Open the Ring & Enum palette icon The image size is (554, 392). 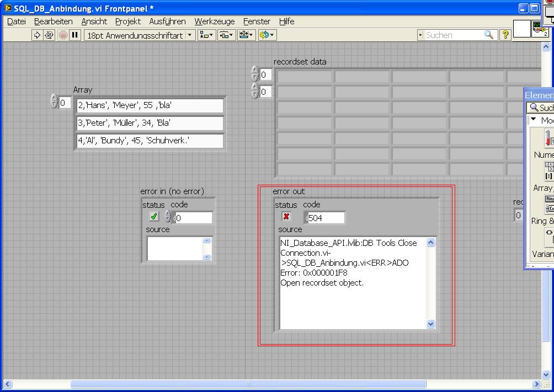click(x=550, y=204)
